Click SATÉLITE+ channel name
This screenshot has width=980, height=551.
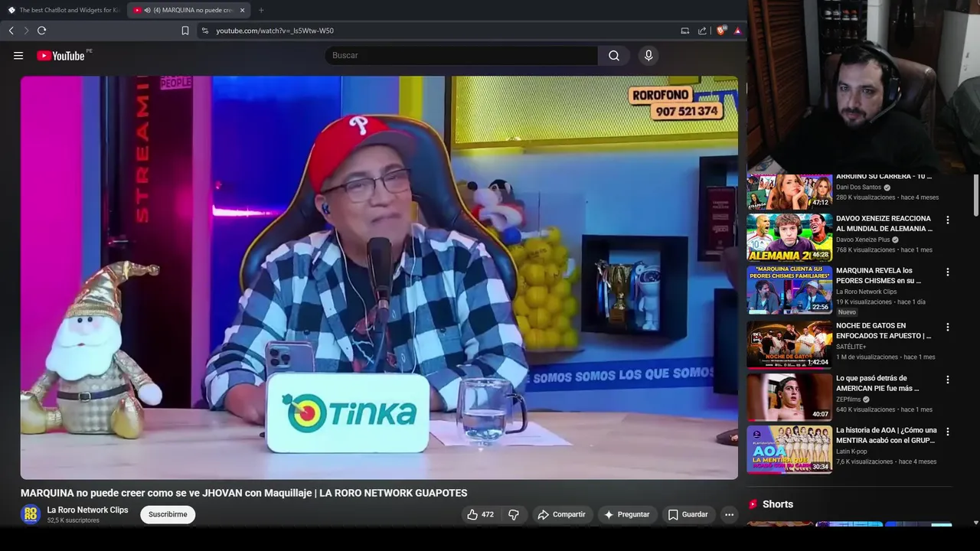pyautogui.click(x=851, y=347)
